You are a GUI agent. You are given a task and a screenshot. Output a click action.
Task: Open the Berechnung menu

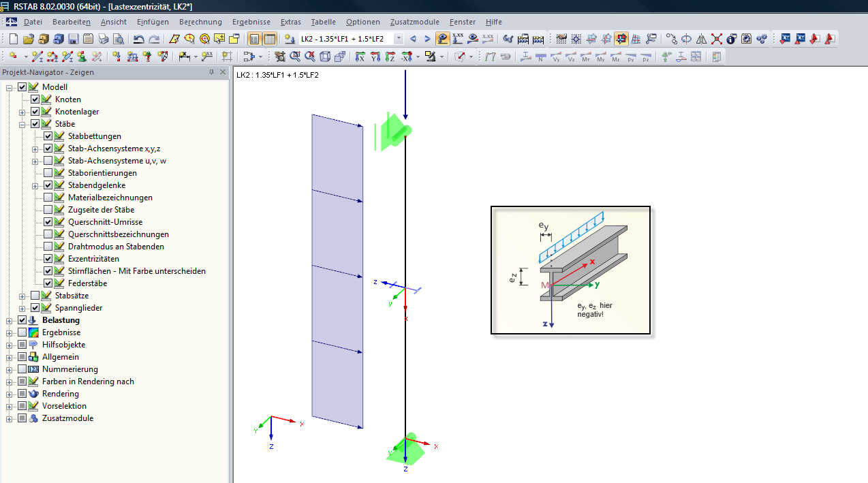coord(200,22)
